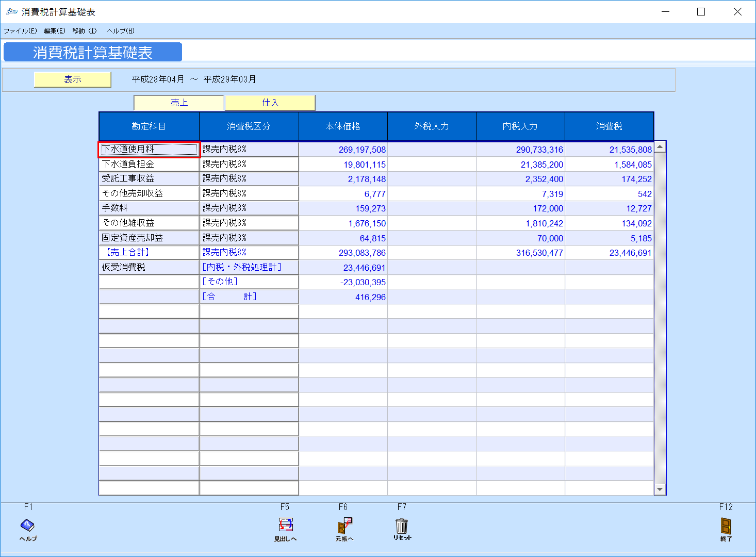Open the 編集(E) menu

point(54,31)
